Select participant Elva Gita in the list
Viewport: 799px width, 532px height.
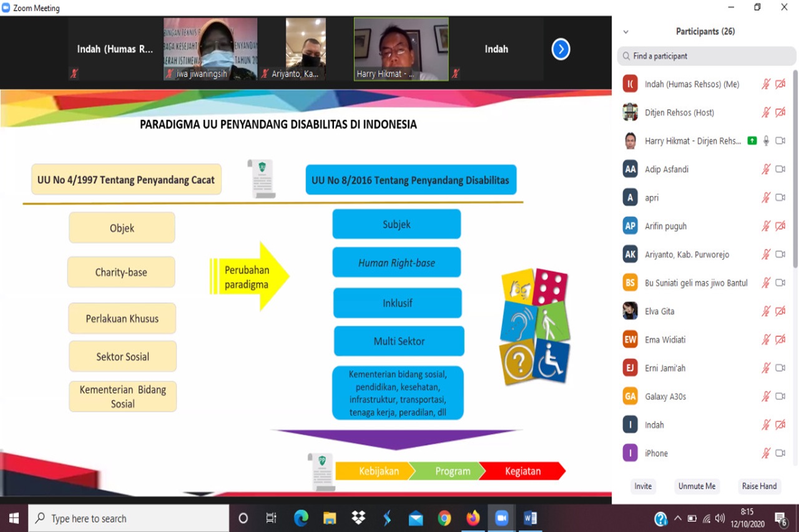click(704, 311)
